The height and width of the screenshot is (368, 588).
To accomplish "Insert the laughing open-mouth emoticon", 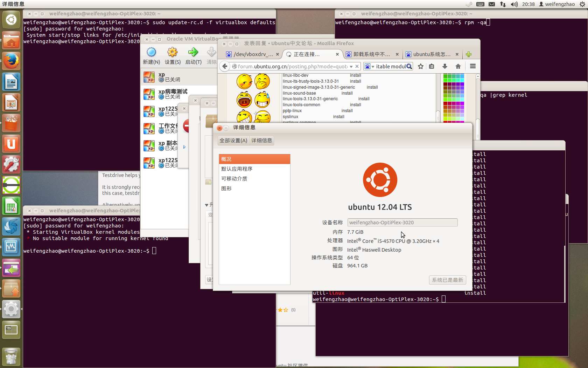I will [x=244, y=100].
